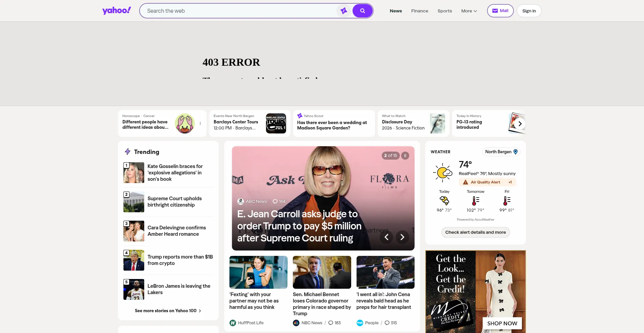644x333 pixels.
Task: Open the AI sparkle search assistant icon
Action: coord(344,11)
